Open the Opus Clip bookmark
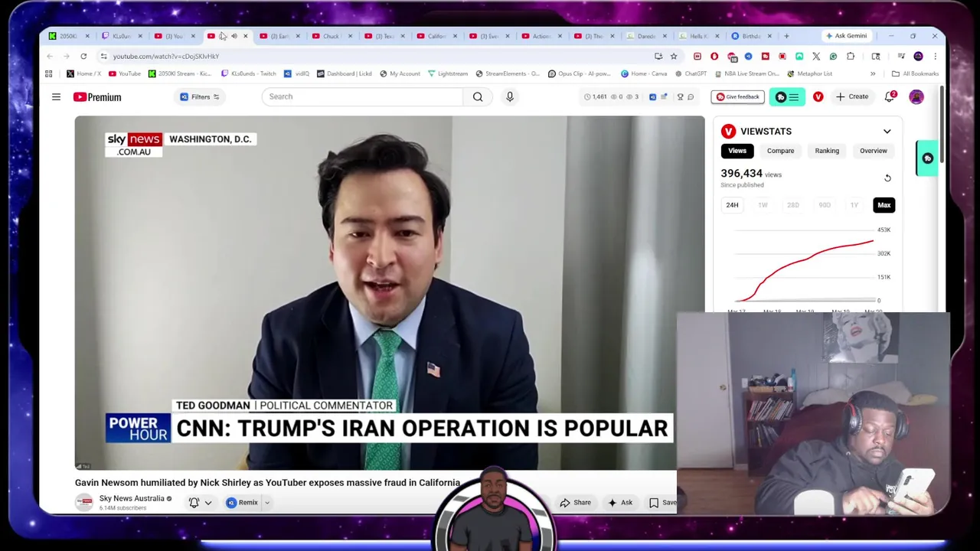 pos(579,73)
